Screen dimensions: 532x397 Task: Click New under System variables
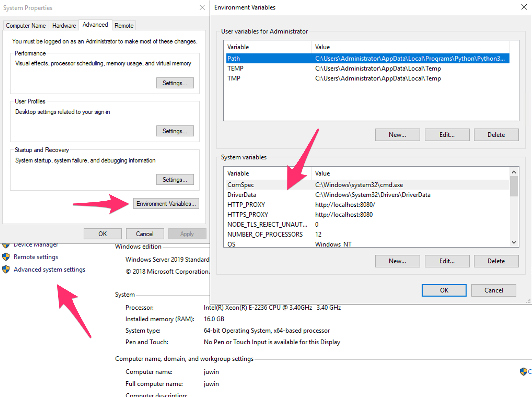click(397, 261)
